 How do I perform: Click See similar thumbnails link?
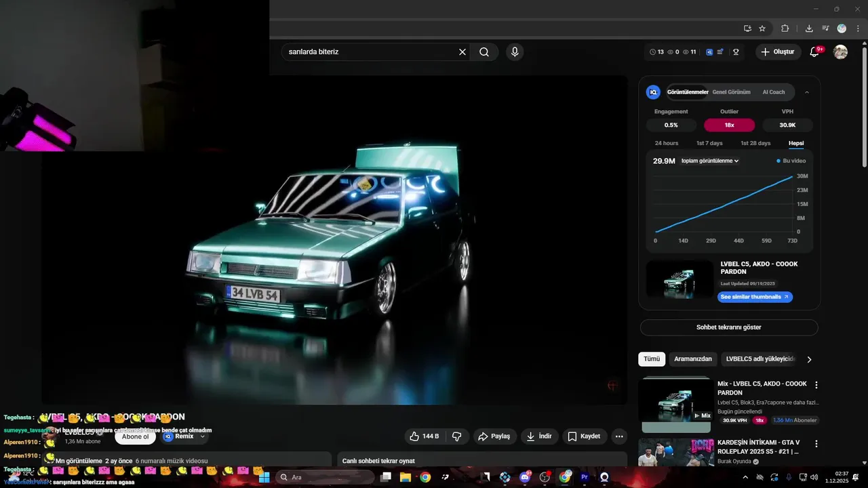755,297
